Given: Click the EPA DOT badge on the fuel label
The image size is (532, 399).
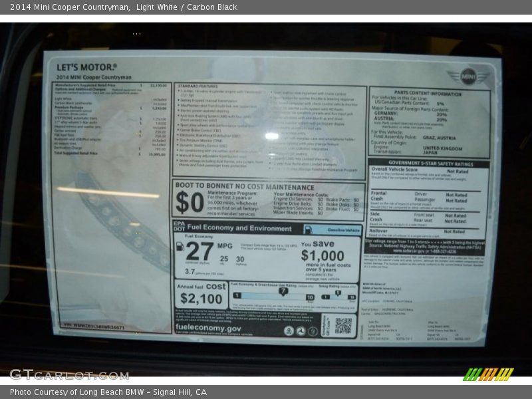Looking at the screenshot, I should (179, 226).
